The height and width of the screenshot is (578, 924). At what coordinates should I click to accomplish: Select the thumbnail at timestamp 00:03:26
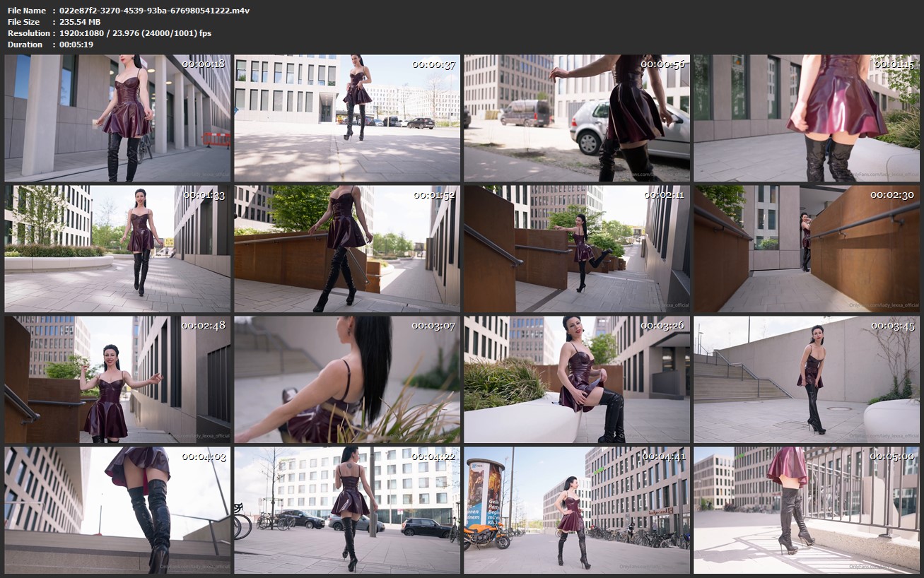(577, 379)
